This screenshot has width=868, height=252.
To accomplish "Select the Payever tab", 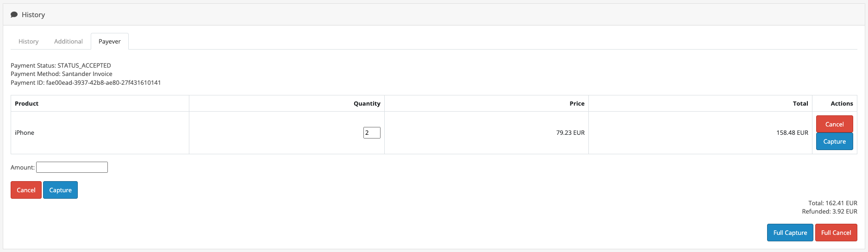I will click(x=110, y=41).
